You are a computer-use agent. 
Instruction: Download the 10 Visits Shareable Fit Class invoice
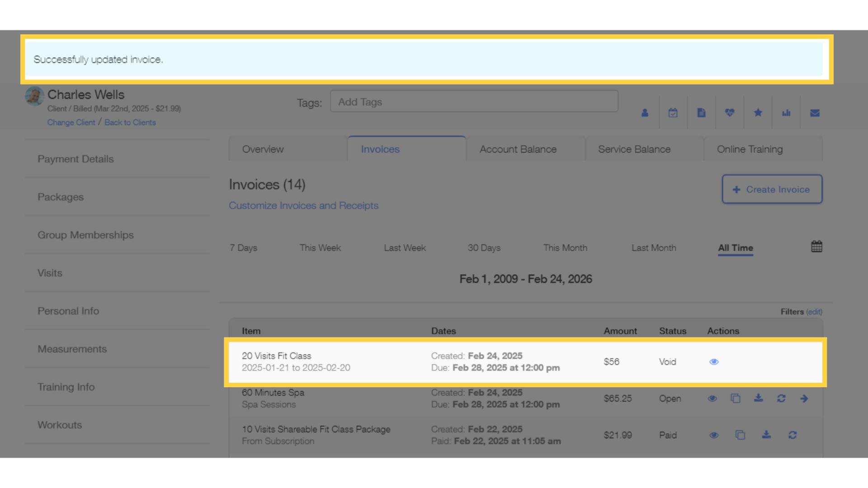click(x=766, y=435)
